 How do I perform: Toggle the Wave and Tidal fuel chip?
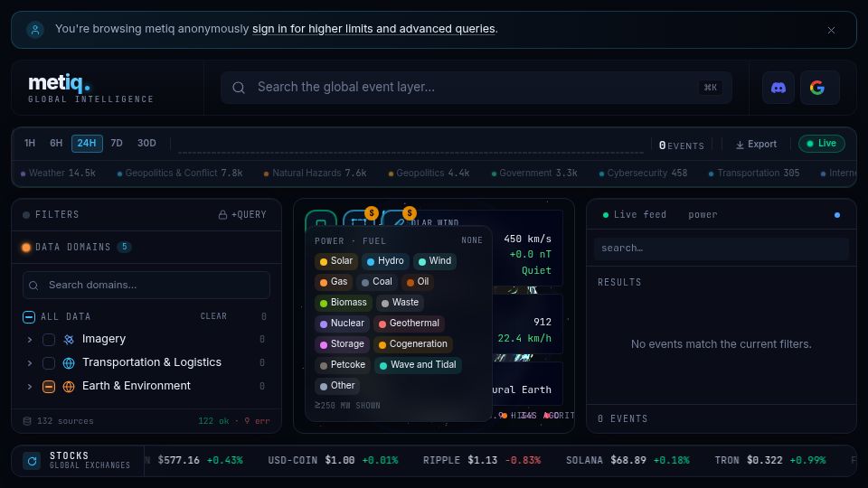(418, 365)
